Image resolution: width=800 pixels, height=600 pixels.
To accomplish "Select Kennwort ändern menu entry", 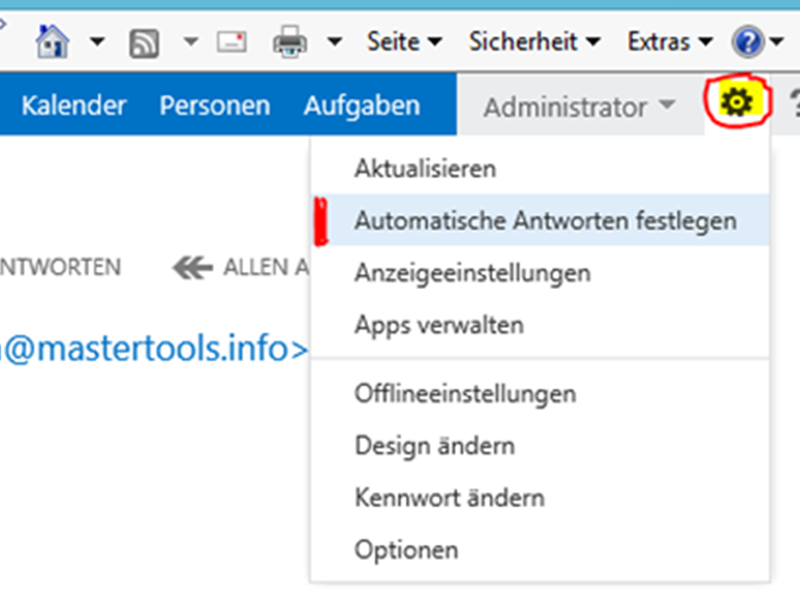I will point(449,497).
